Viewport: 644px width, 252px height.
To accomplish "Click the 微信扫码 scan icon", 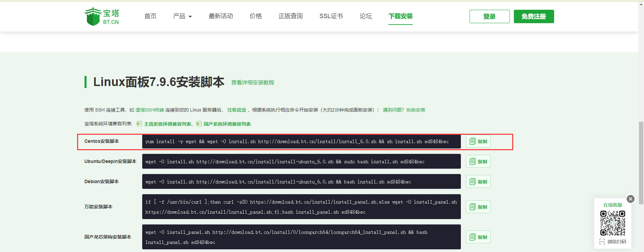I will [602, 242].
